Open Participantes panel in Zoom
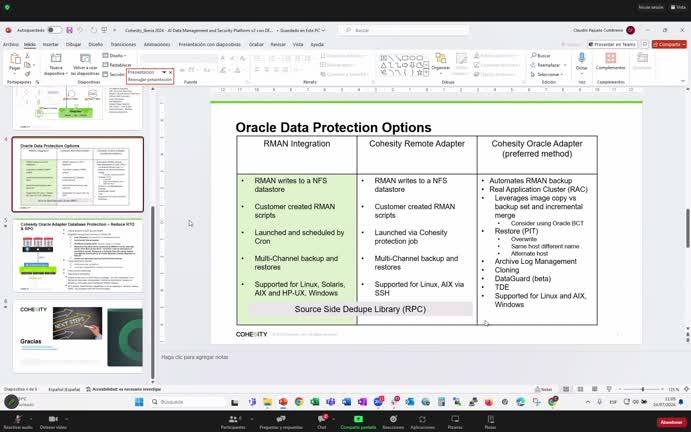The height and width of the screenshot is (432, 691). coord(233,422)
